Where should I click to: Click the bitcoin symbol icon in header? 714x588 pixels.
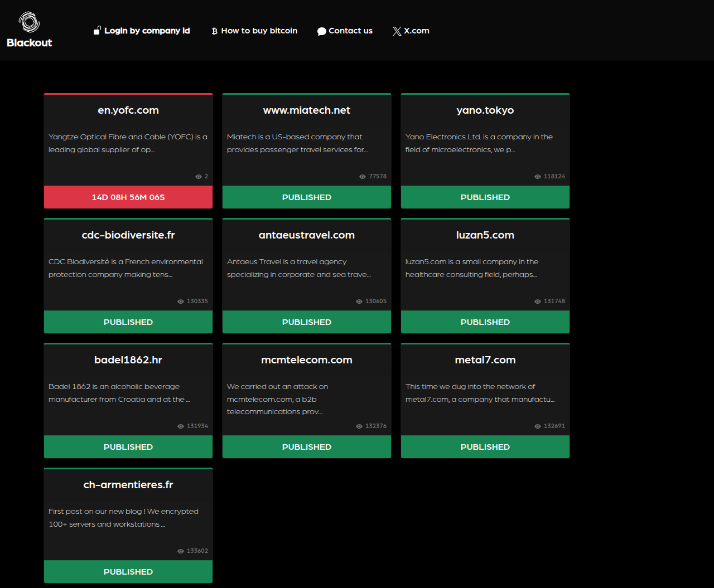(214, 31)
